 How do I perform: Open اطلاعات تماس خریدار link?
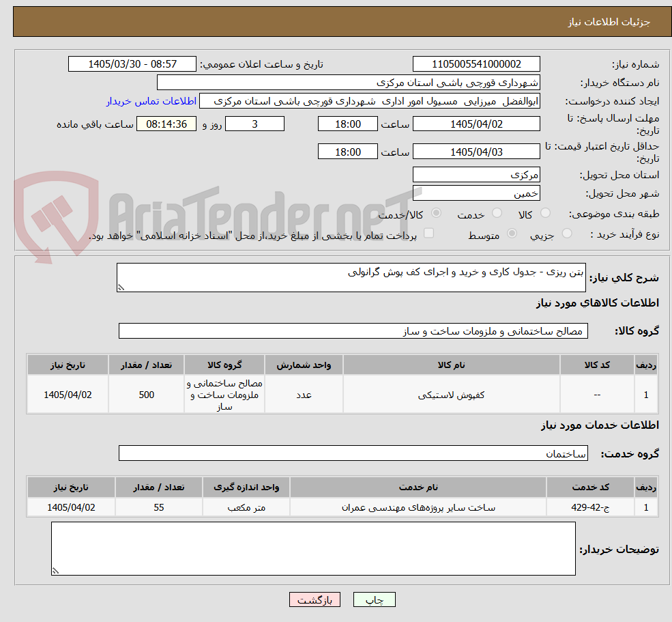(x=151, y=101)
